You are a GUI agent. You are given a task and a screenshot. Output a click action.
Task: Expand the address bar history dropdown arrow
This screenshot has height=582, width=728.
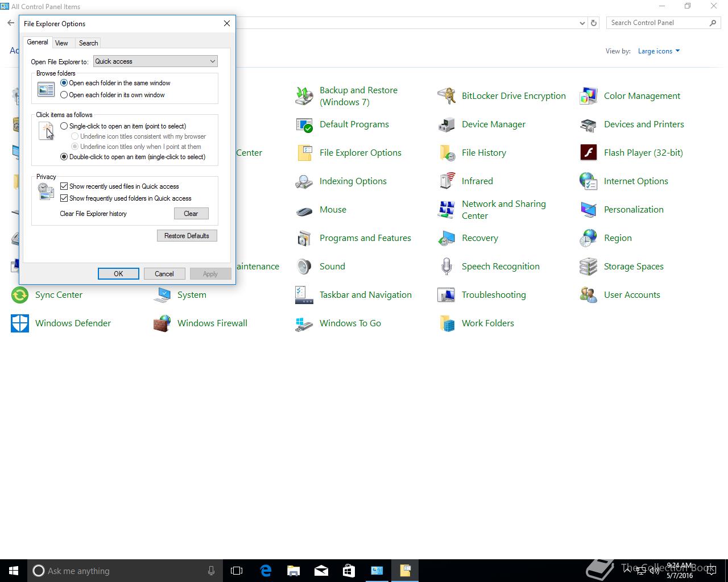click(x=582, y=23)
